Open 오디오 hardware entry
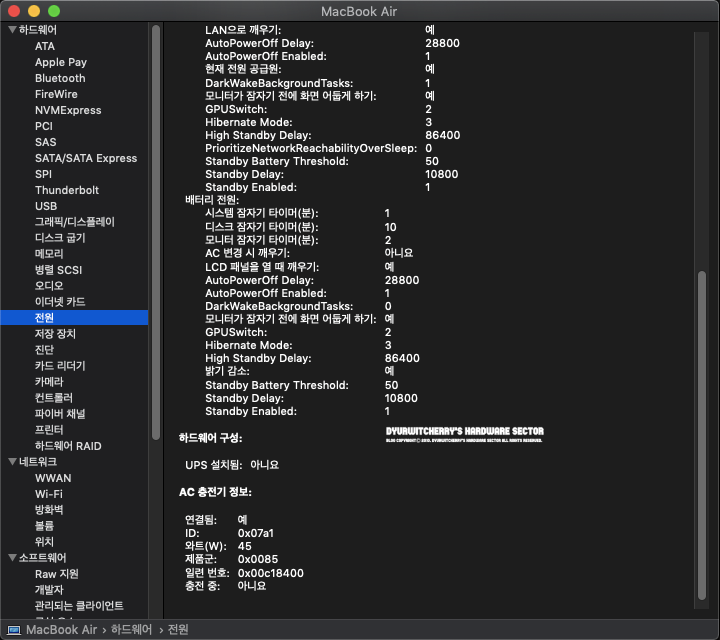The image size is (720, 640). coord(49,286)
